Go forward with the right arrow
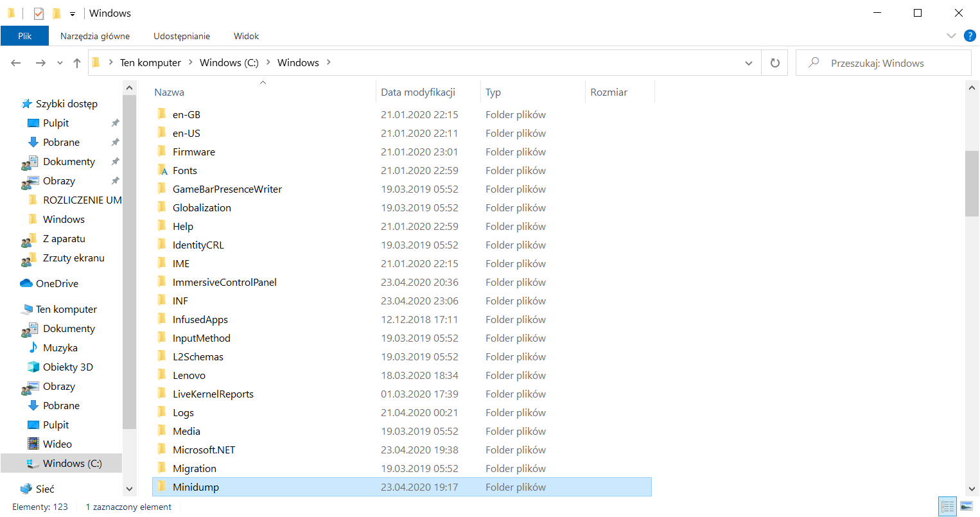The width and height of the screenshot is (980, 517). coord(40,63)
